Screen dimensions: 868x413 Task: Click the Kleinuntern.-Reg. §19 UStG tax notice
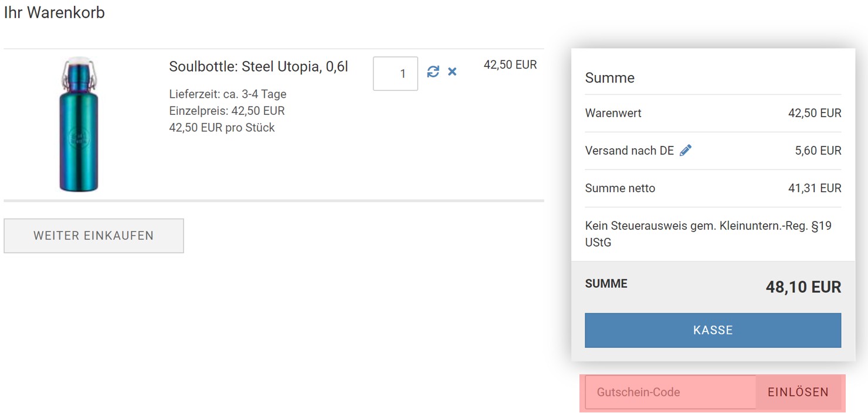click(x=708, y=234)
